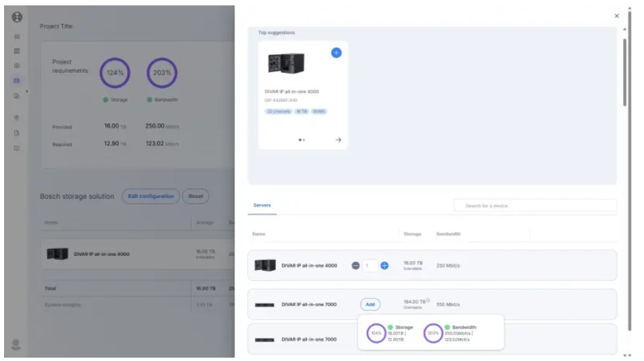Image resolution: width=644 pixels, height=361 pixels.
Task: Open the file report icon in sidebar
Action: (x=17, y=133)
